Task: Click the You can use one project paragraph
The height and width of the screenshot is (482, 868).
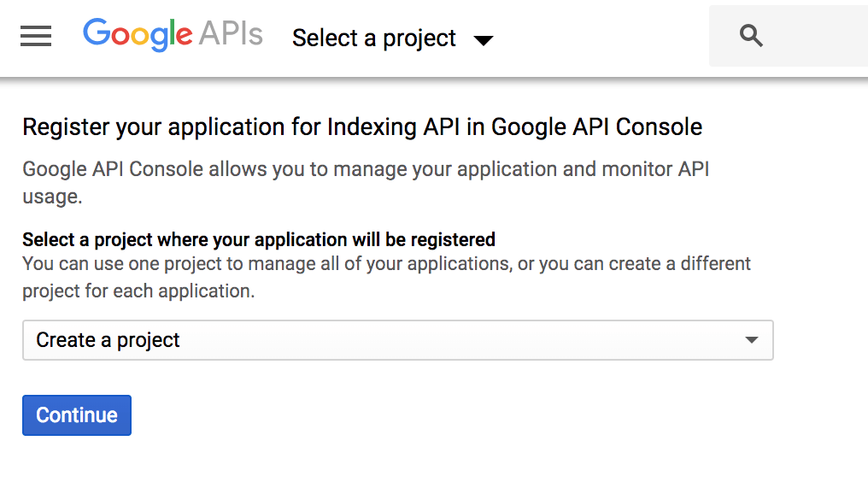Action: coord(386,277)
